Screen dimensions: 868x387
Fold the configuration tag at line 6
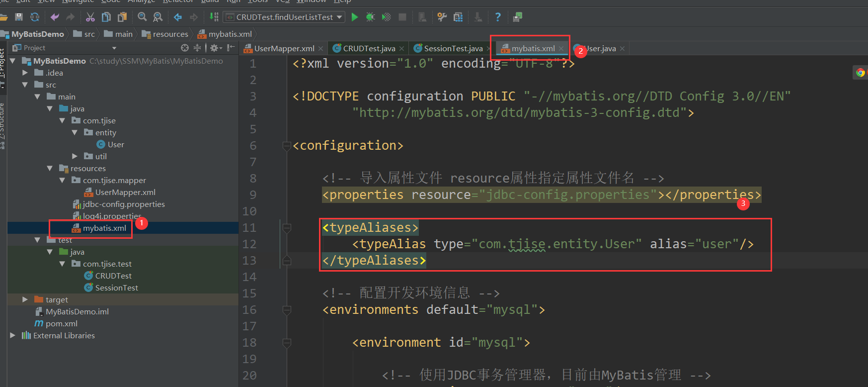pos(287,146)
